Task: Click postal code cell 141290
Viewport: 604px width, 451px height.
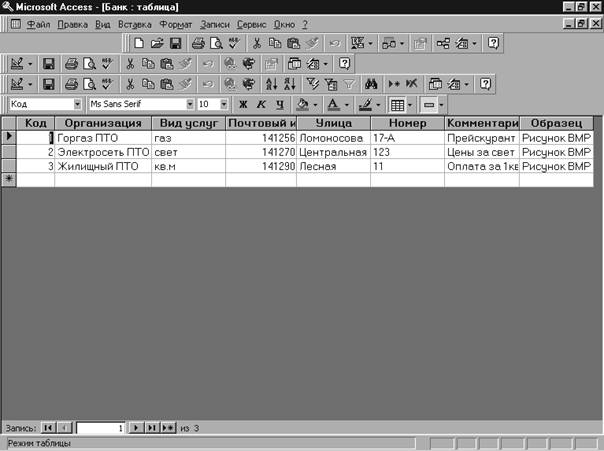Action: click(x=261, y=166)
